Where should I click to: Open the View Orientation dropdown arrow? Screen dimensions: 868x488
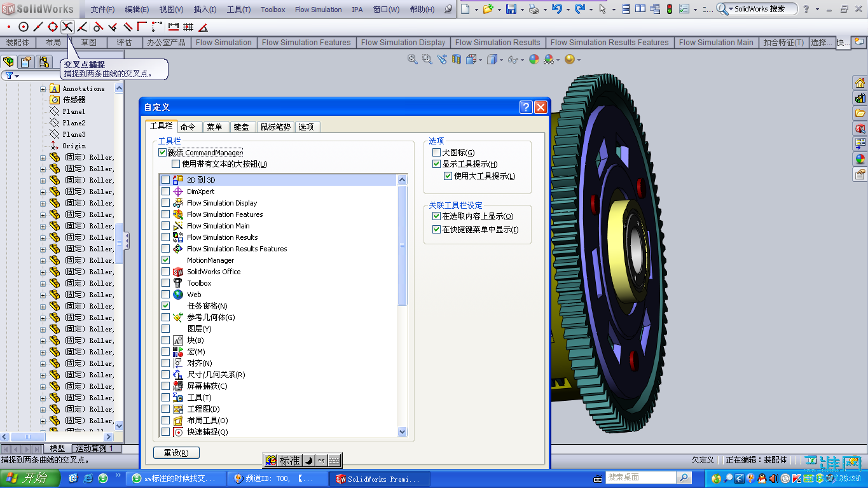[481, 60]
